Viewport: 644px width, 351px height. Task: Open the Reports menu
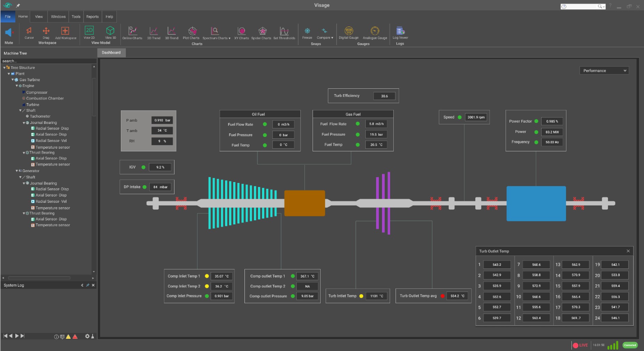[92, 16]
